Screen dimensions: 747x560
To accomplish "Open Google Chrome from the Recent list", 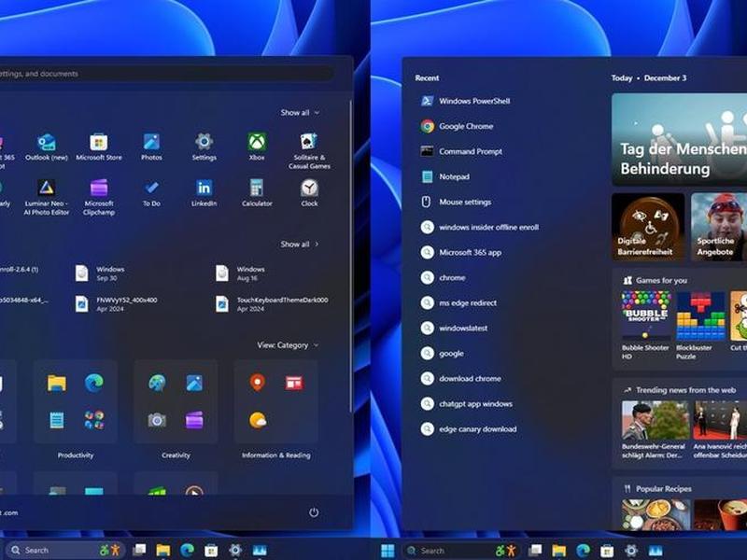I will pyautogui.click(x=457, y=126).
